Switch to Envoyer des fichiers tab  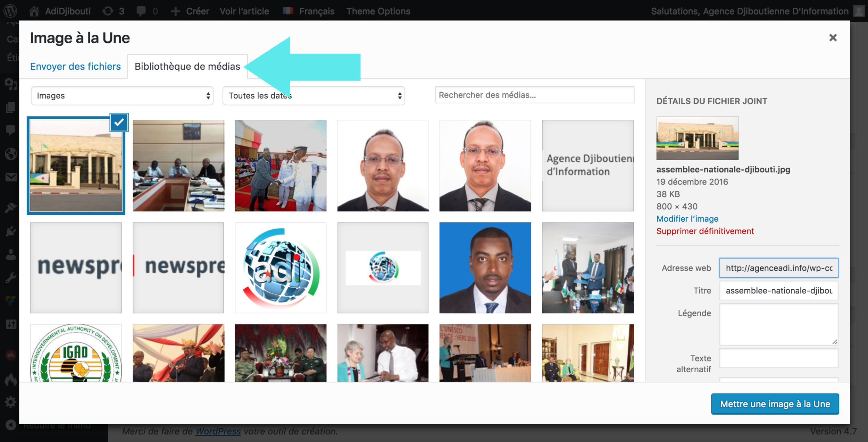coord(75,66)
